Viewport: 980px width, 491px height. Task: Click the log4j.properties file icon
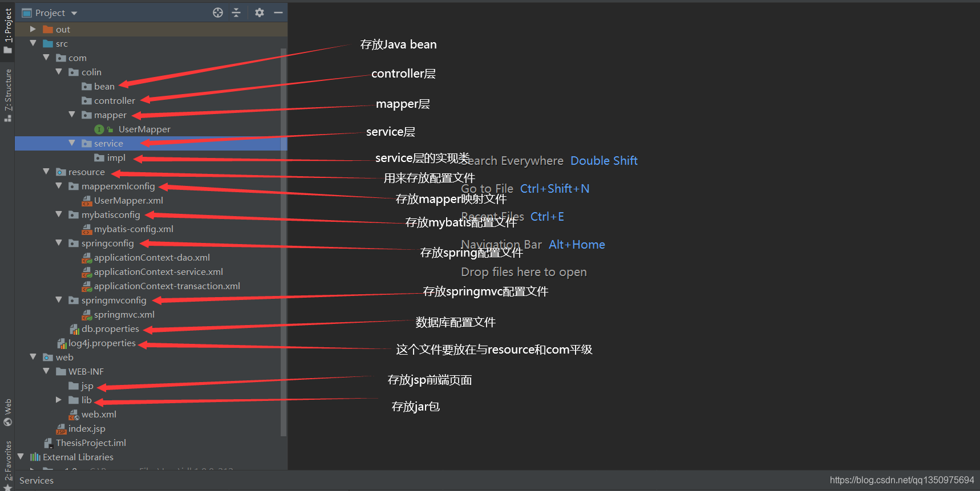click(x=62, y=343)
